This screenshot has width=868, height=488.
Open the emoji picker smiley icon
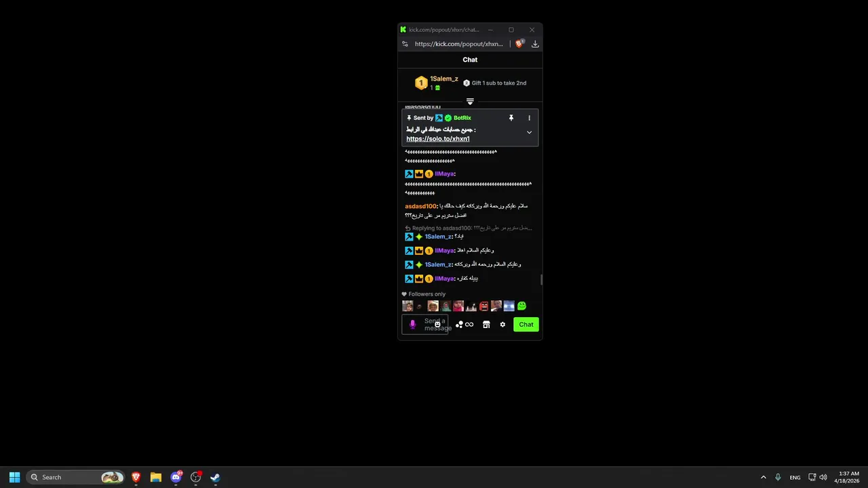[x=437, y=325]
